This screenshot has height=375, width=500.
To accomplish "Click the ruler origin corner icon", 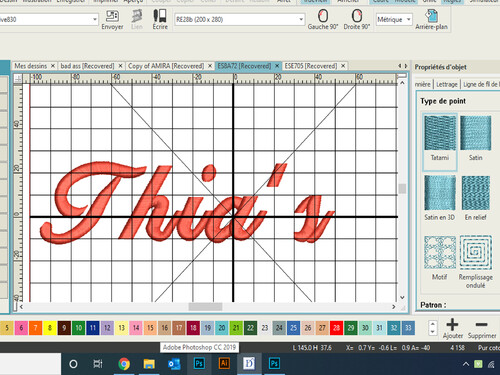I will [18, 78].
